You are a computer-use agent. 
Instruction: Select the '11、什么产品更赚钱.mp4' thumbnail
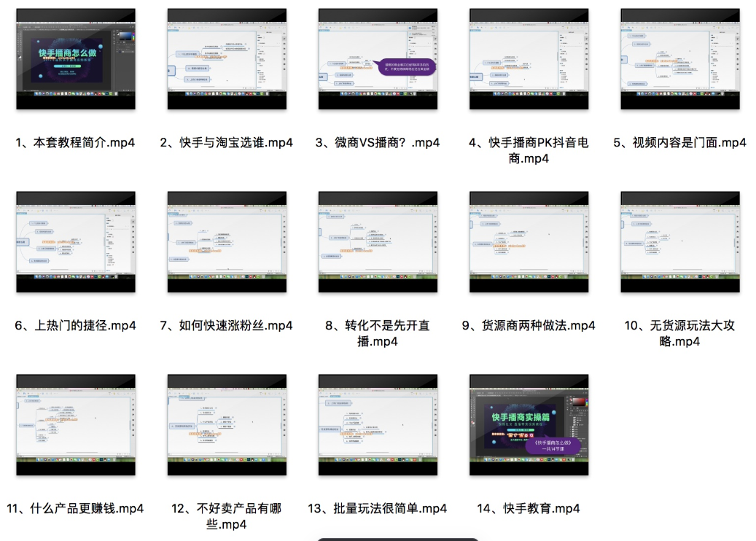[x=76, y=425]
